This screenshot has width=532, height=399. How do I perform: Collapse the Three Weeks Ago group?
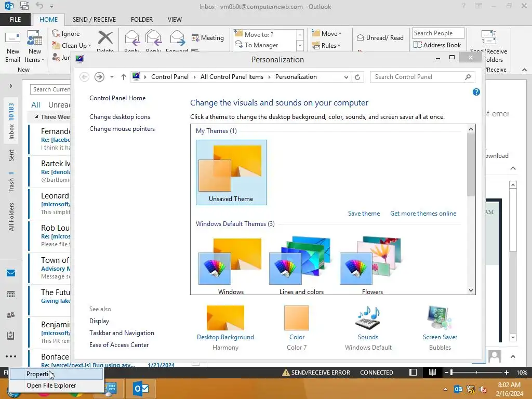(36, 117)
